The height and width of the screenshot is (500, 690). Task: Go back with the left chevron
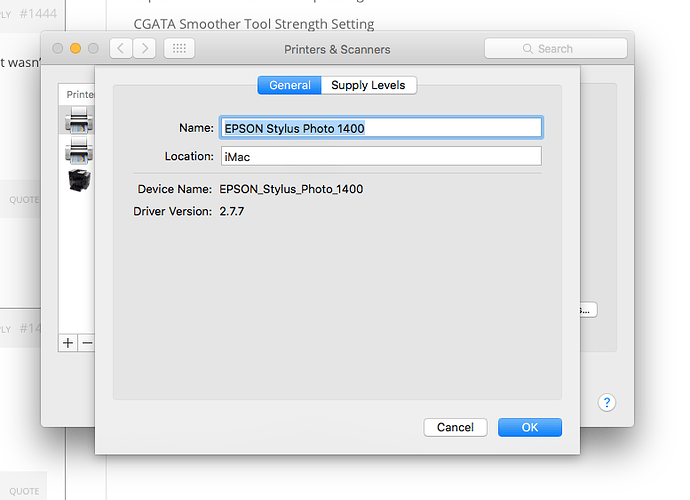pos(121,48)
